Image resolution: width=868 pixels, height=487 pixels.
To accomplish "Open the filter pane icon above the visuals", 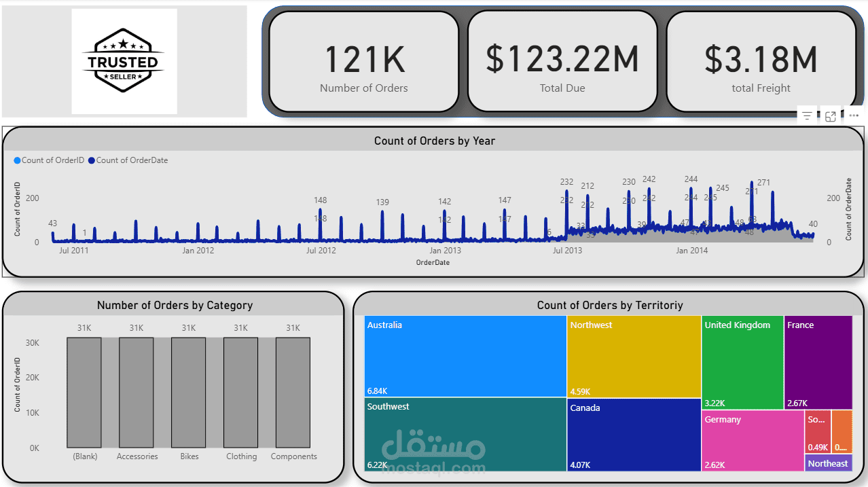I will [807, 115].
